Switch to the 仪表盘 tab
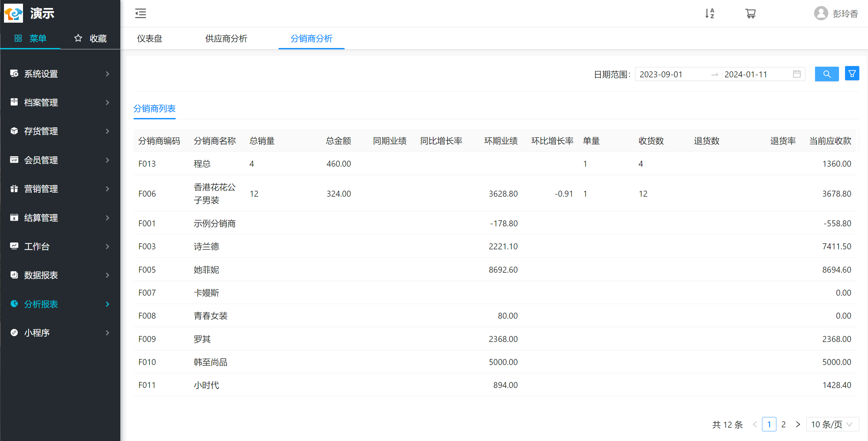 [149, 38]
